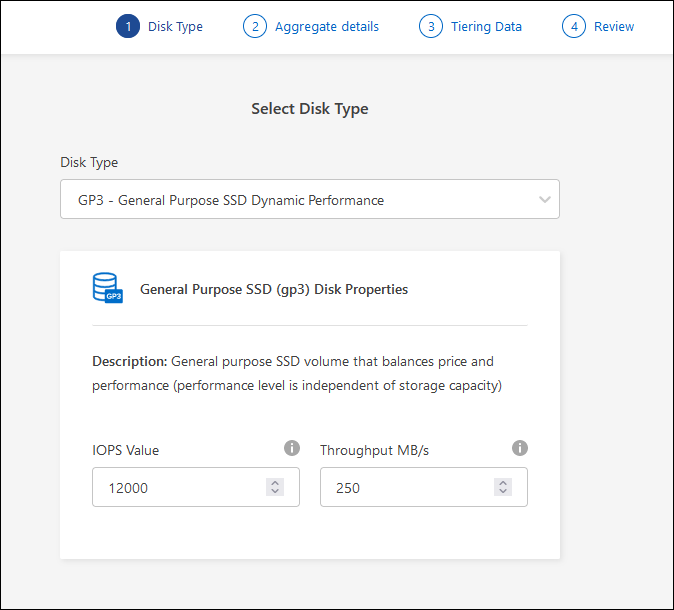Click the step 4 number circle

point(574,27)
